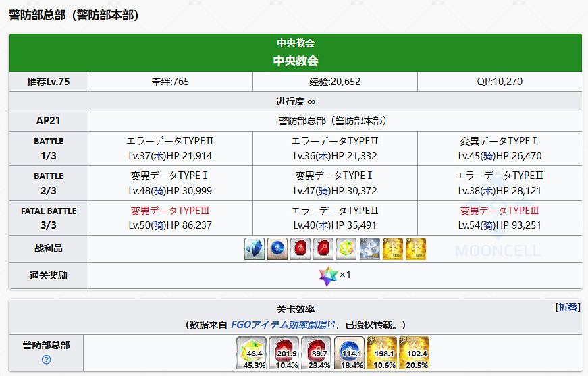Click the AP21 cell
The image size is (588, 376).
click(x=49, y=121)
